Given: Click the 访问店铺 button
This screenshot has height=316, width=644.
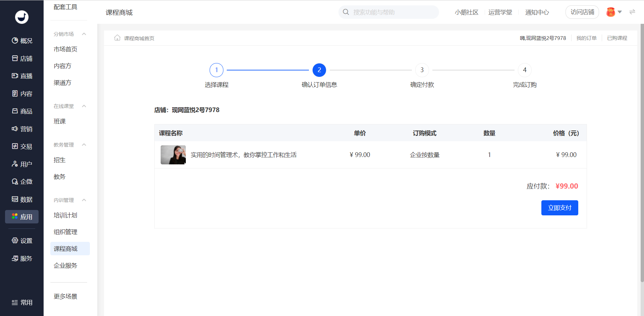Looking at the screenshot, I should [582, 12].
